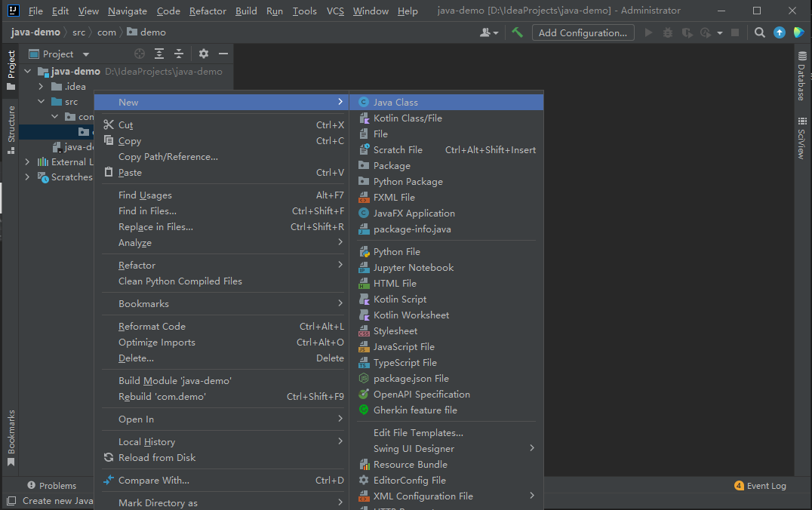
Task: Choose JavaFX Application entry
Action: pos(447,214)
